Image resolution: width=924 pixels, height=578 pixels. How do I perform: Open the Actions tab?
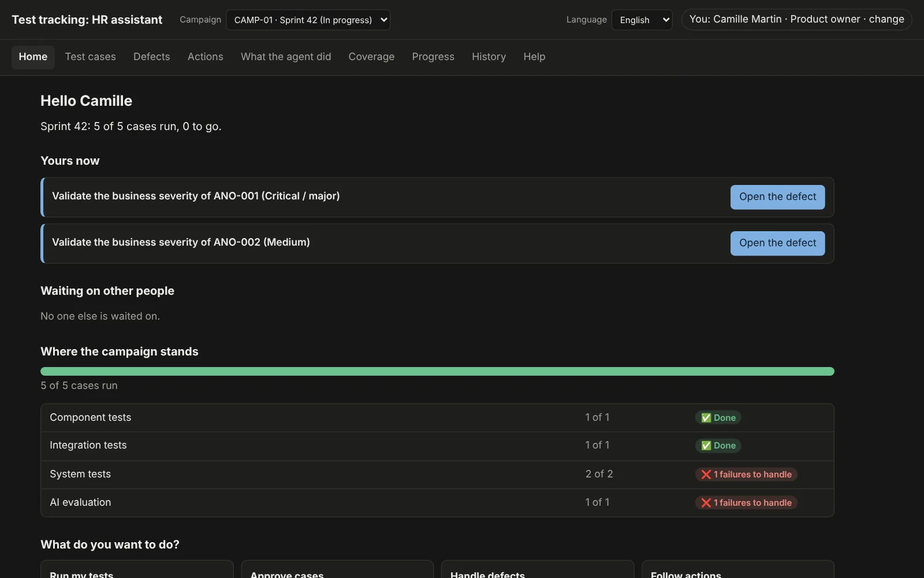[205, 57]
